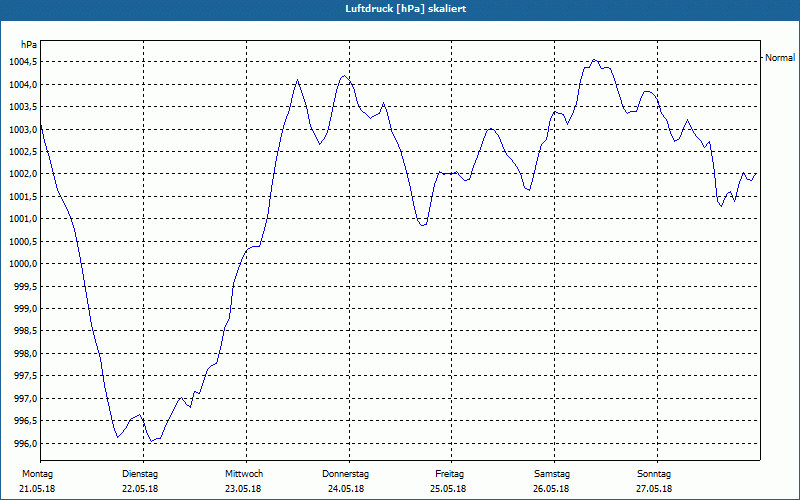Click the date 24.05.18

click(x=346, y=489)
